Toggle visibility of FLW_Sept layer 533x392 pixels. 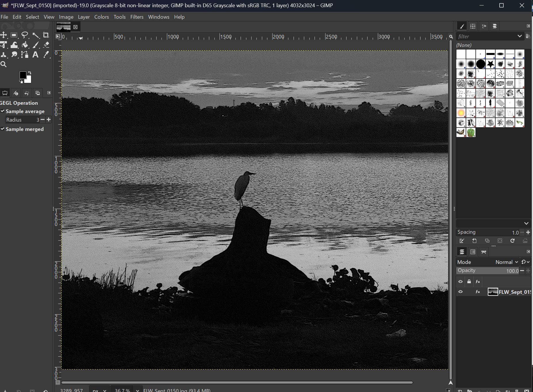point(461,292)
